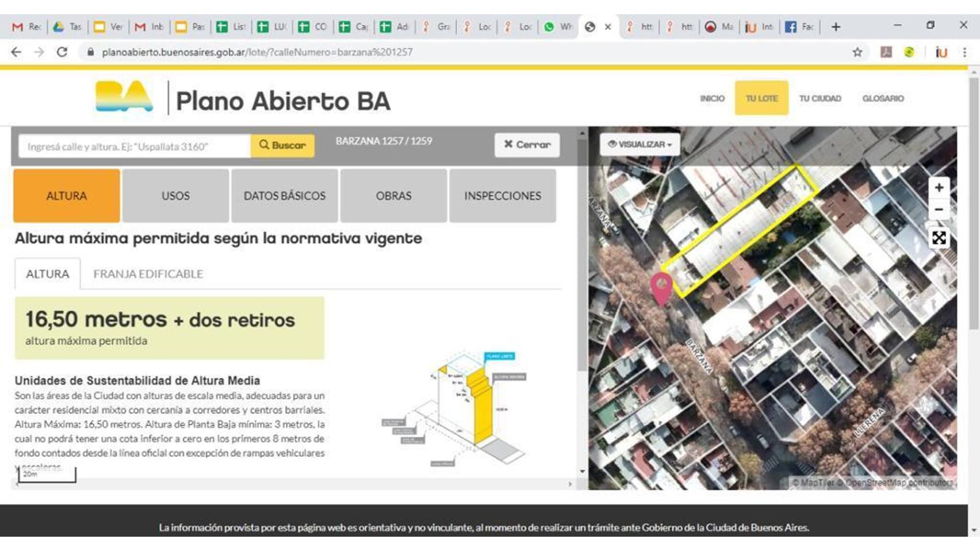Screen dimensions: 980x551
Task: Open the Gmail tab labeled Rec
Action: [x=27, y=27]
